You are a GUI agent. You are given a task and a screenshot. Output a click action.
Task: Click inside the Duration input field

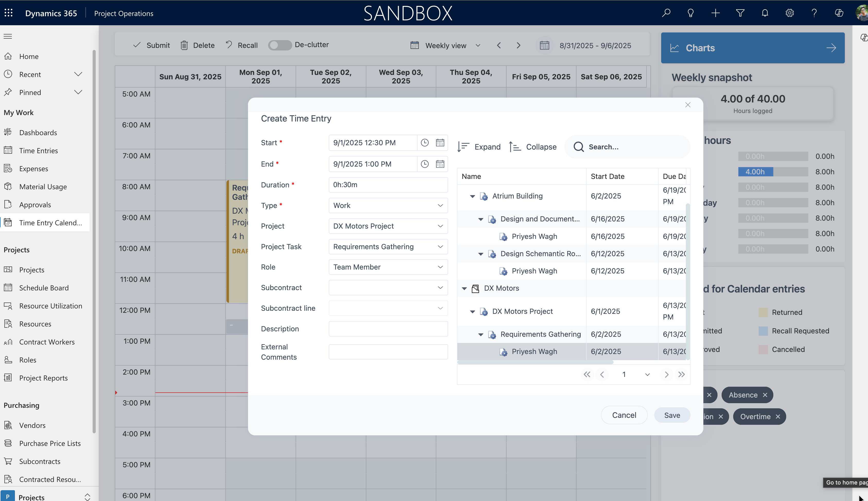pyautogui.click(x=388, y=185)
